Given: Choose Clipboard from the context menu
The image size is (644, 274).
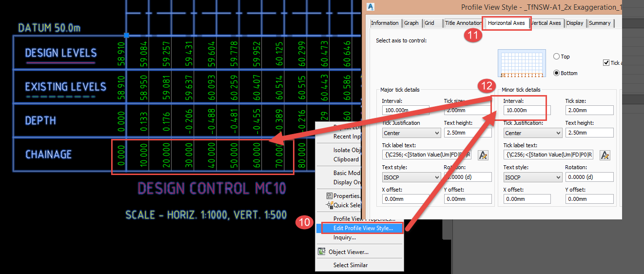Looking at the screenshot, I should pyautogui.click(x=346, y=159).
